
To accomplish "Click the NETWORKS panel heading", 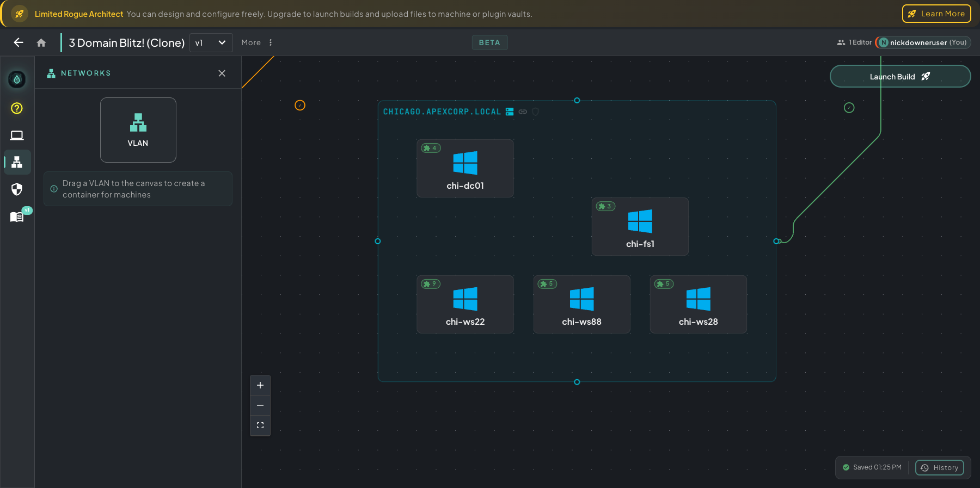I will (x=86, y=73).
